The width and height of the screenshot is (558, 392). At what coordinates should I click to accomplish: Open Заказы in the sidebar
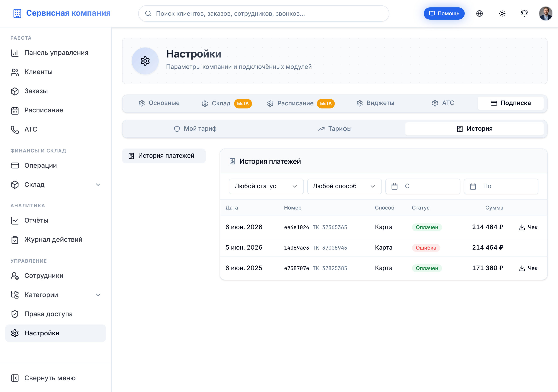coord(55,91)
